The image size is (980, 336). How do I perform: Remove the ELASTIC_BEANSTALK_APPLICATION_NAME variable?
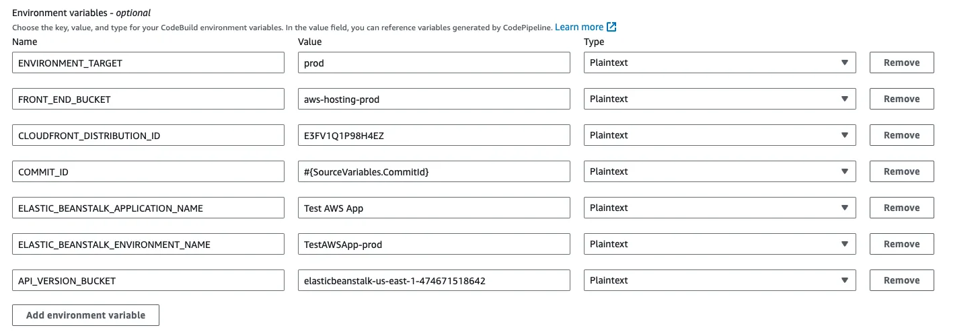click(901, 208)
